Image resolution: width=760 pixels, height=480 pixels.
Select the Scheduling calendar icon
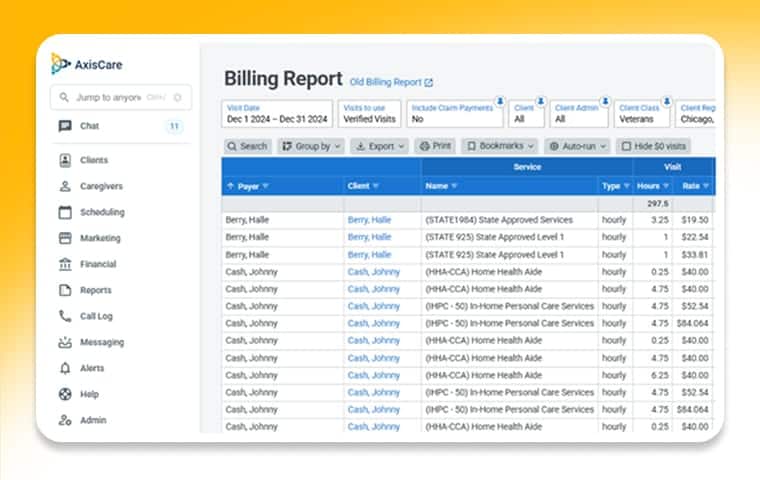click(65, 212)
